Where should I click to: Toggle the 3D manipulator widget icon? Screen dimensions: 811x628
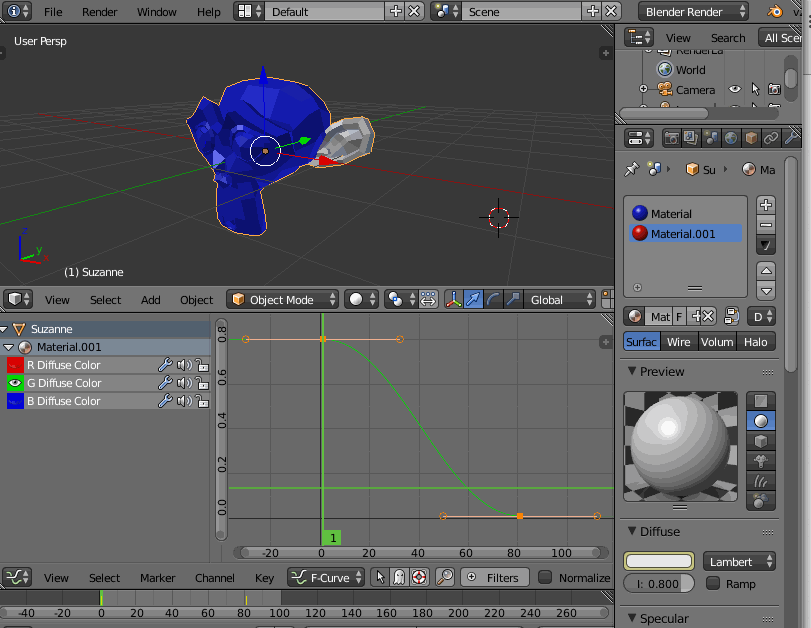coord(454,300)
